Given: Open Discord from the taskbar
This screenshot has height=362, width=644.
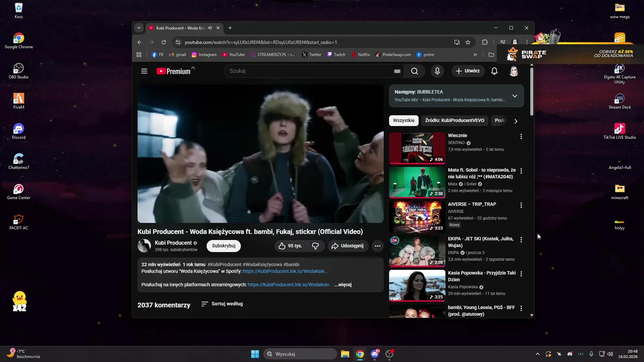Looking at the screenshot, I should 374,354.
